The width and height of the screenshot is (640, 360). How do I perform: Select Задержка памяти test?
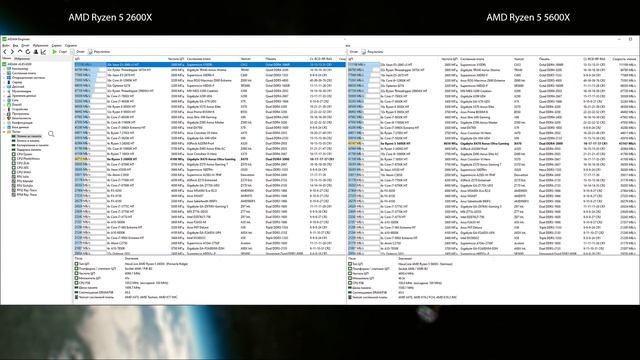(26, 150)
